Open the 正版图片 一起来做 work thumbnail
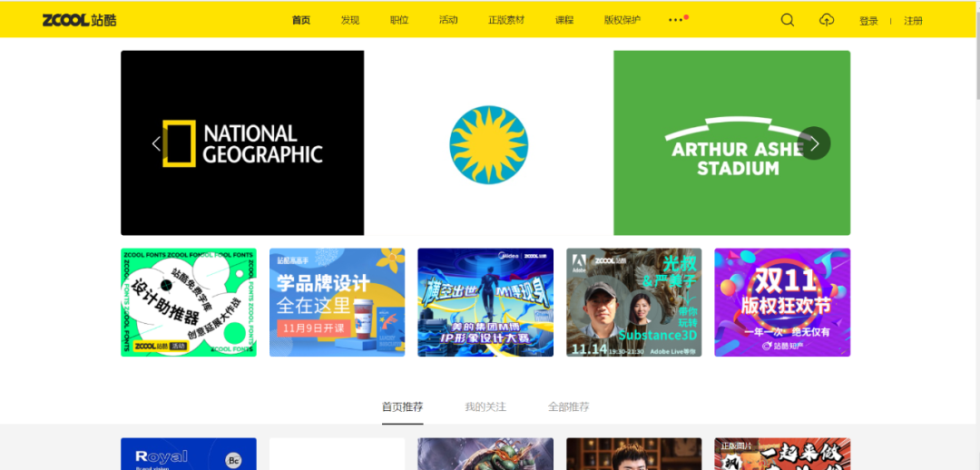 (x=782, y=454)
